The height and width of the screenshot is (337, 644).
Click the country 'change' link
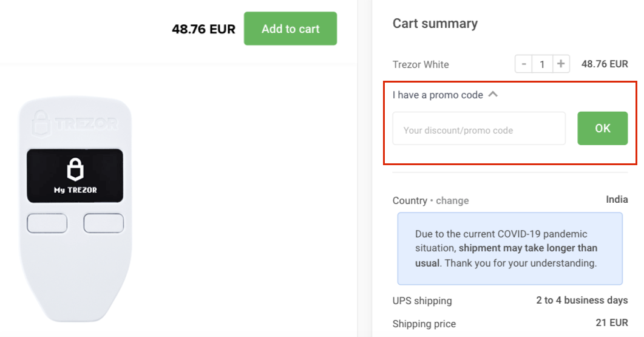(x=452, y=200)
